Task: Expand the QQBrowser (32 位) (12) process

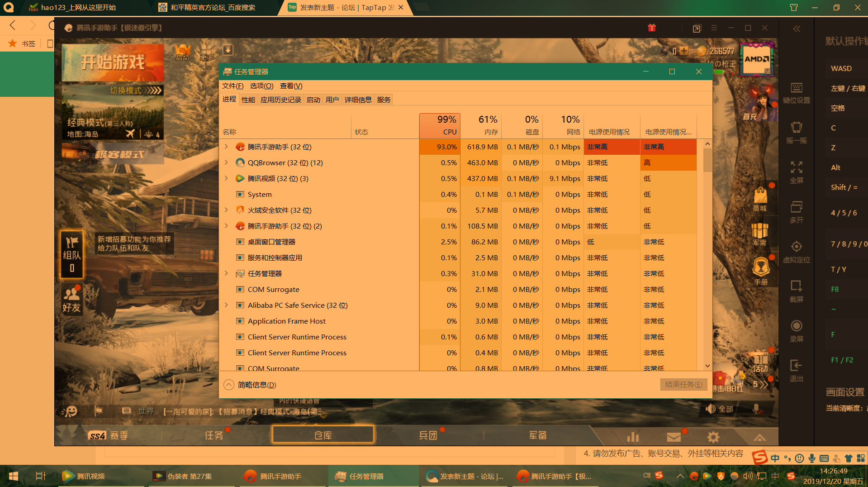Action: coord(226,162)
